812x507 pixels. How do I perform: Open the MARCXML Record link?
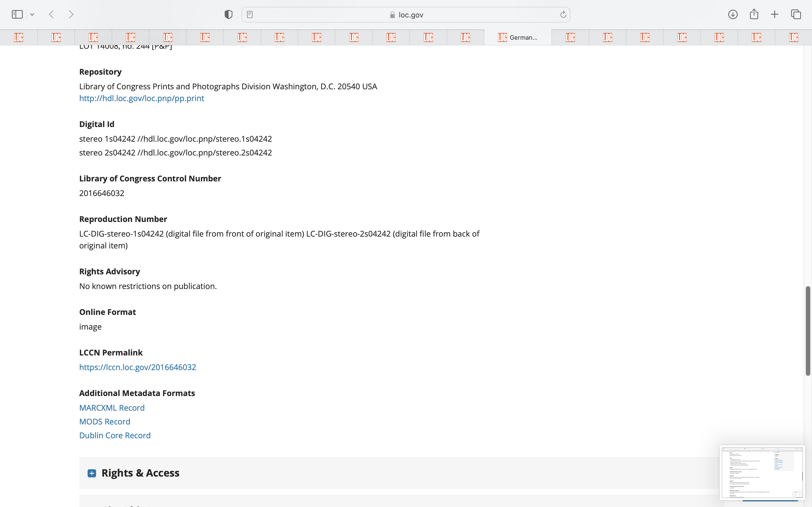[112, 408]
